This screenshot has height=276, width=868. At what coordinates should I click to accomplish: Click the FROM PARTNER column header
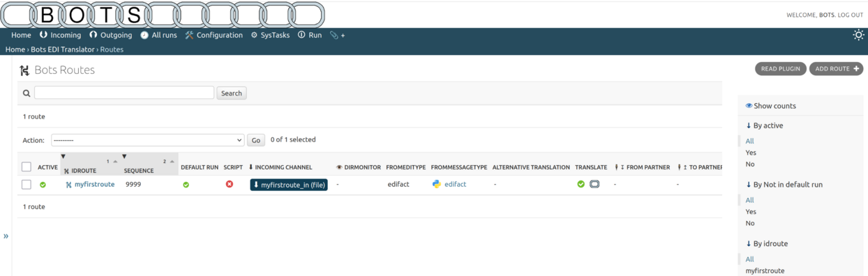(x=642, y=167)
